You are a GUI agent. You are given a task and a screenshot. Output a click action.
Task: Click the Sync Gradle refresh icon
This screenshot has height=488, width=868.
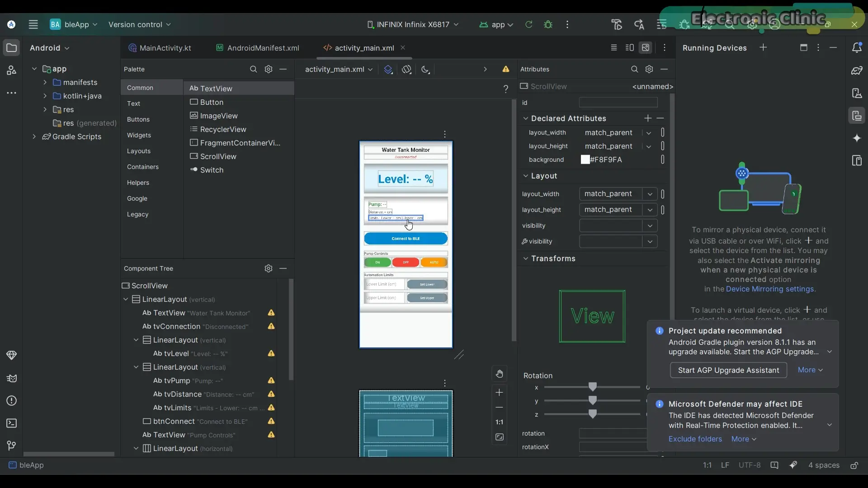(x=528, y=24)
